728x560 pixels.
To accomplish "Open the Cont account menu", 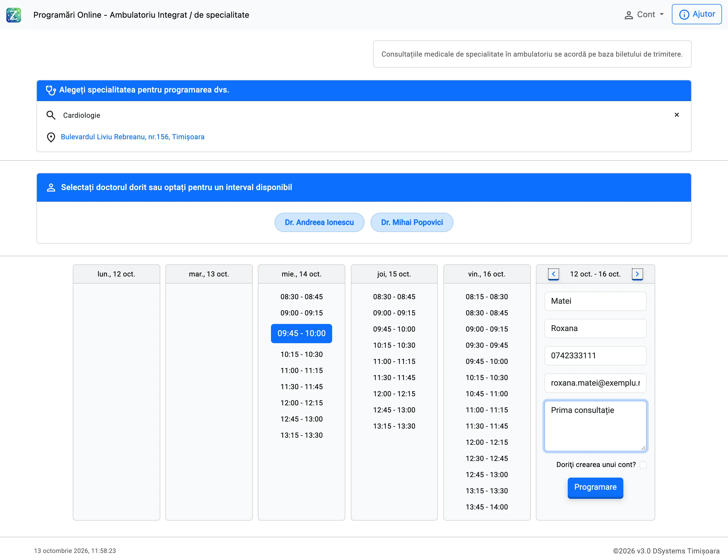I will [x=644, y=15].
